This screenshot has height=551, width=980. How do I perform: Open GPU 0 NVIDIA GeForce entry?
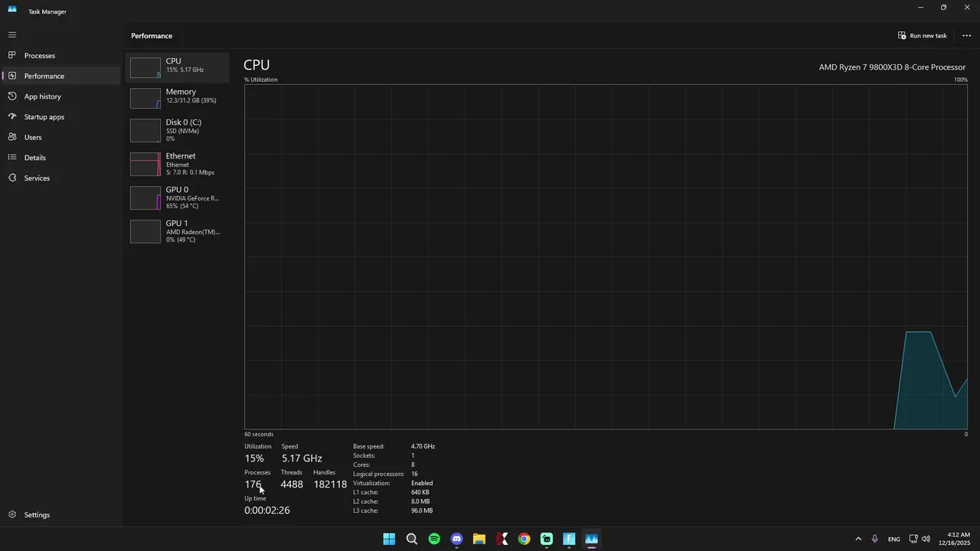178,197
